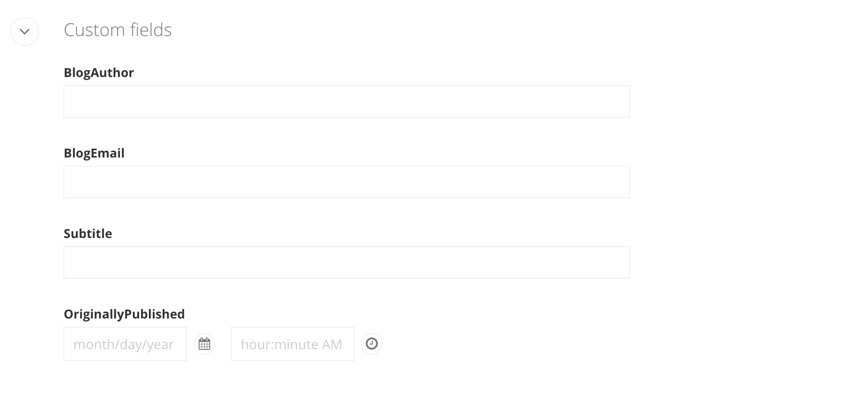Click into the Subtitle text field

click(x=346, y=263)
